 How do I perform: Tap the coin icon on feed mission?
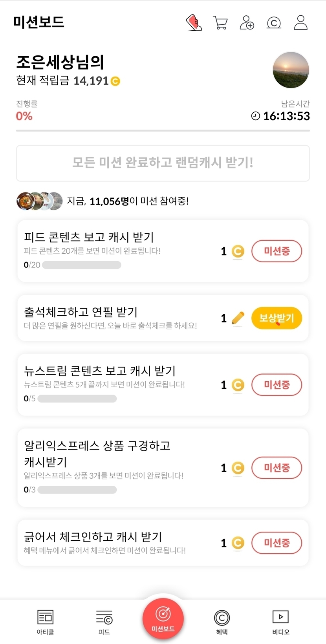(238, 251)
